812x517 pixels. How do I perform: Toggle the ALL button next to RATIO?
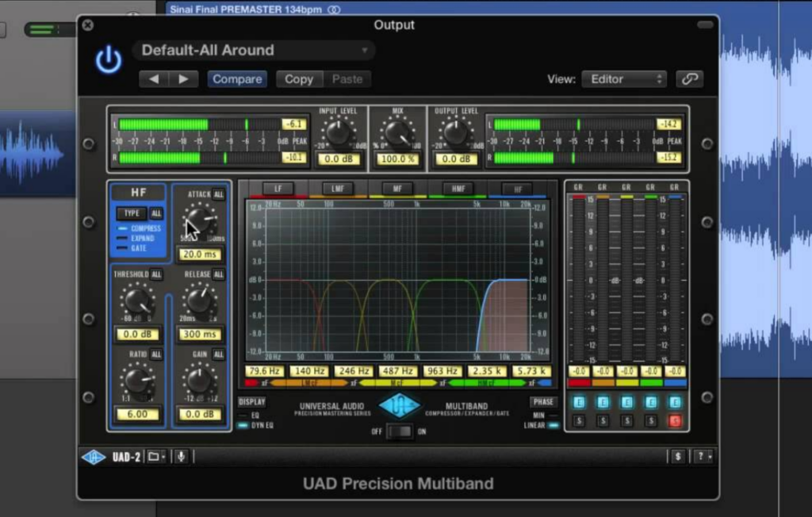point(156,354)
